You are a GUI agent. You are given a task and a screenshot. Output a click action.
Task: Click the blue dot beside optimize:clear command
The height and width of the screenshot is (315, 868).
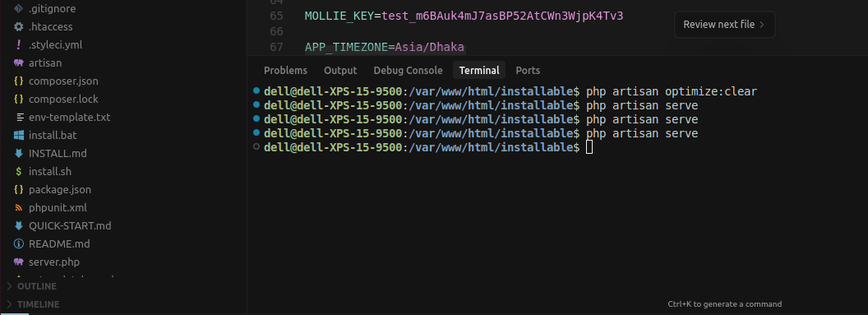point(256,90)
